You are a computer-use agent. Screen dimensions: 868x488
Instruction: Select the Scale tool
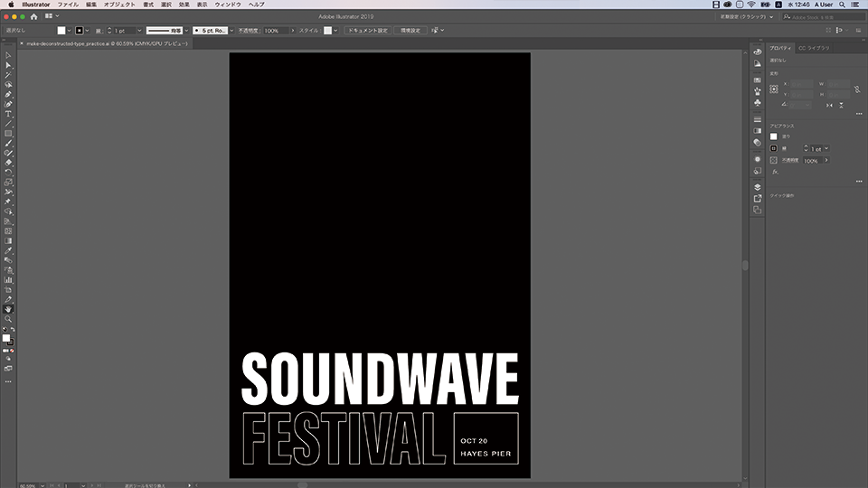pyautogui.click(x=8, y=182)
